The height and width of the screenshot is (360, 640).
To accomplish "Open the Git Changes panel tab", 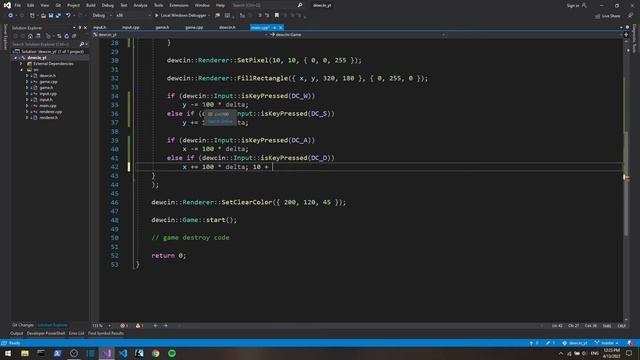I will [x=23, y=325].
